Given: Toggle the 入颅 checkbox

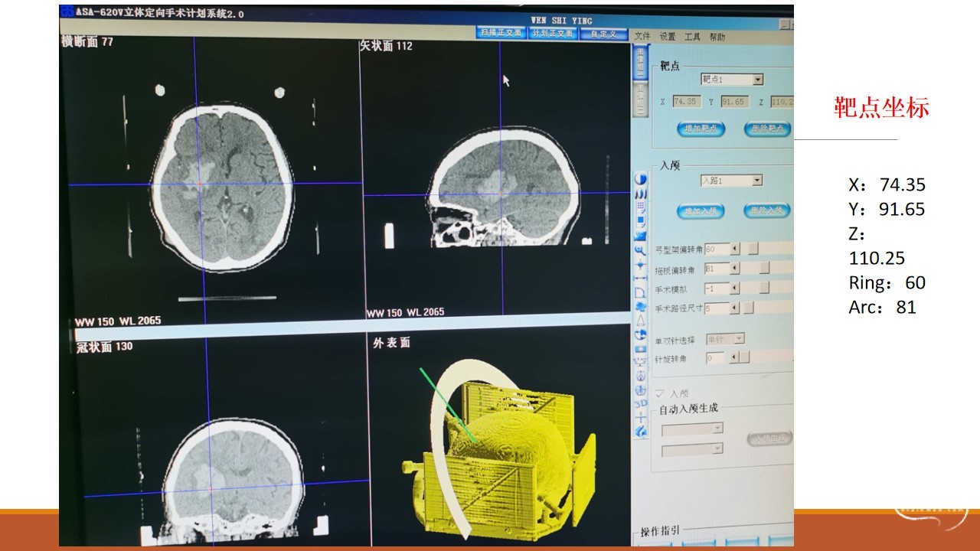Looking at the screenshot, I should (x=660, y=393).
